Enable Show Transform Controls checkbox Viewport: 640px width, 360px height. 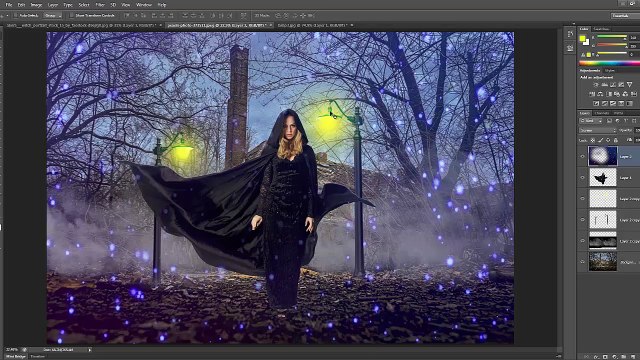point(72,16)
